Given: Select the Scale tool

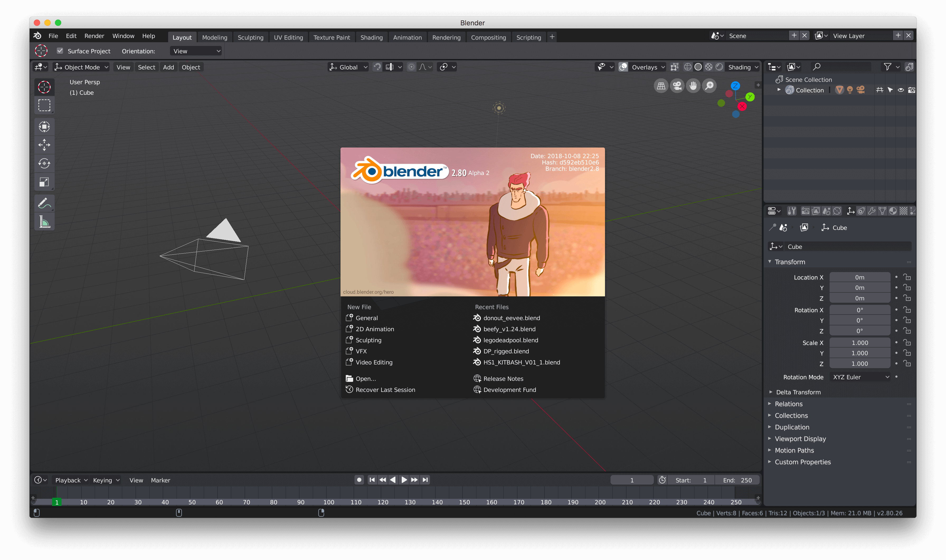Looking at the screenshot, I should [x=44, y=182].
